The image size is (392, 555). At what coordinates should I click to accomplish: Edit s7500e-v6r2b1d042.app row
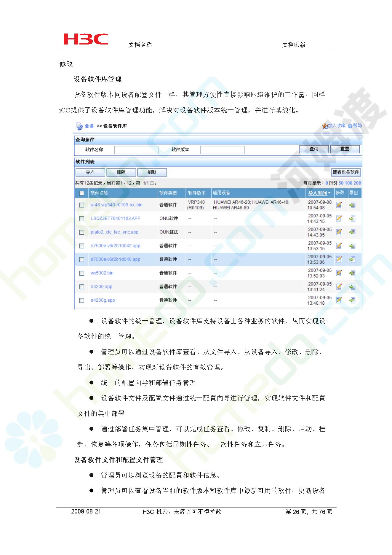click(339, 246)
